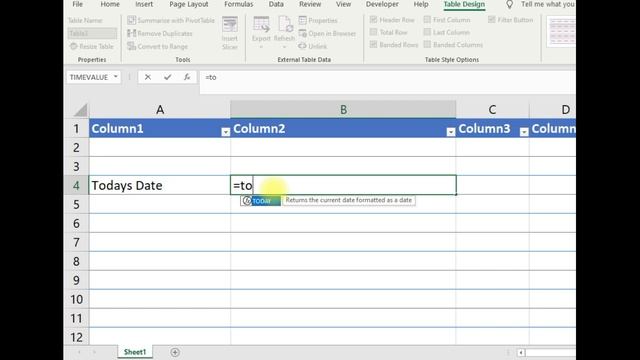This screenshot has width=640, height=360.
Task: Click the Table Name input field
Action: point(92,33)
